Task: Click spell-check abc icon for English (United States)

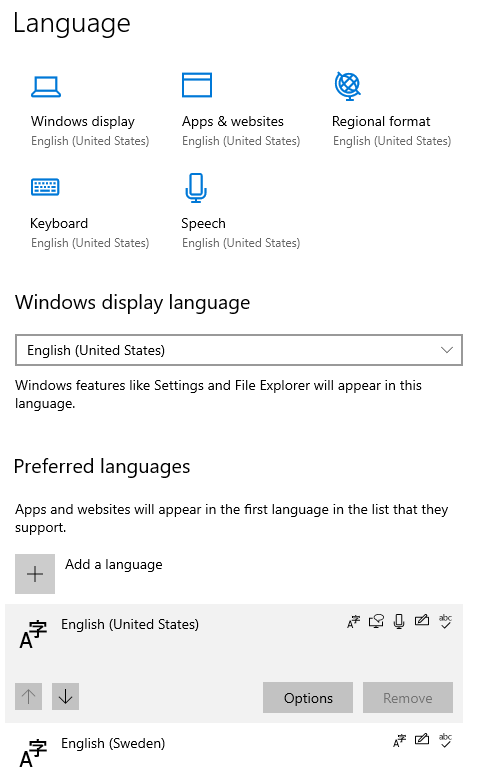Action: click(x=445, y=621)
